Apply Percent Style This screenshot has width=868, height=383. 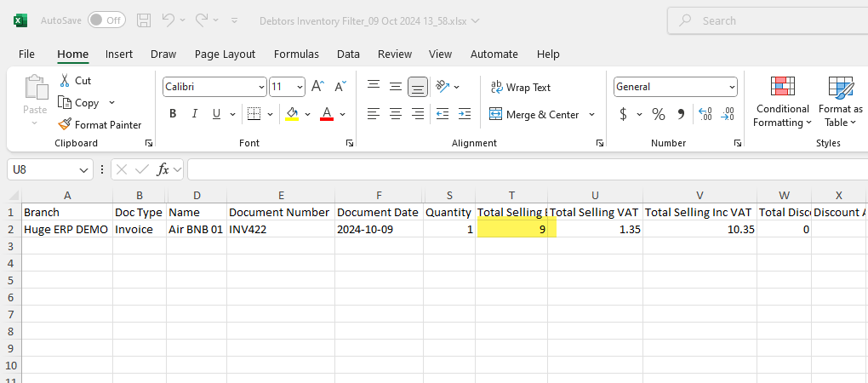[658, 114]
